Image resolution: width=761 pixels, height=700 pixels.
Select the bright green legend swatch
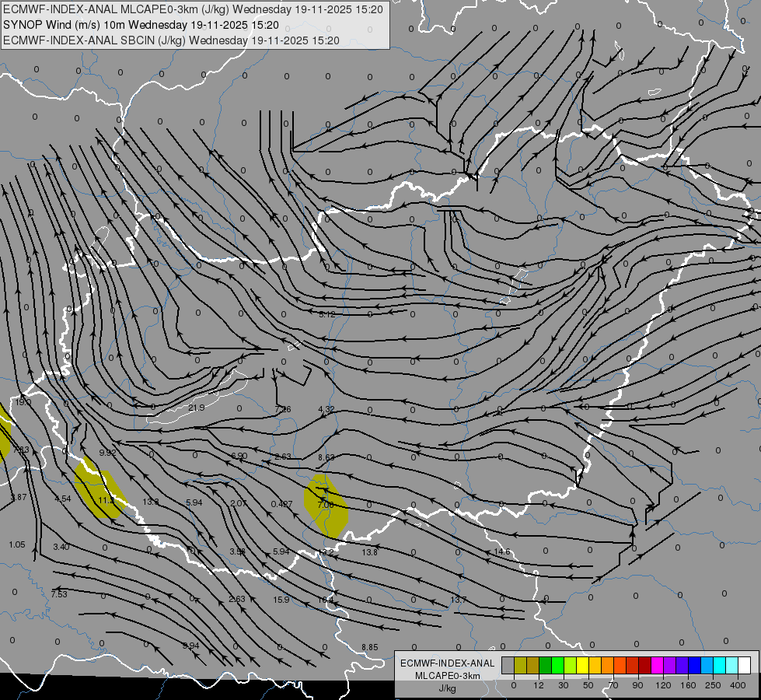(x=558, y=666)
